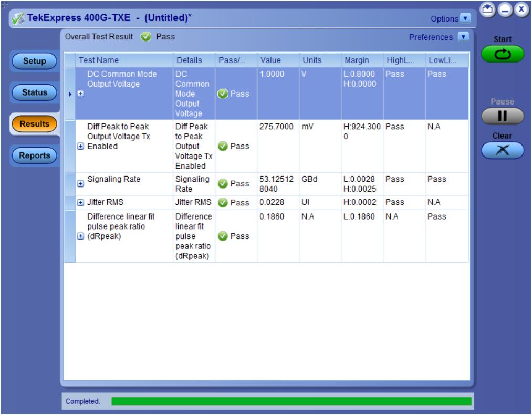Sort by Test Name column header

pos(124,60)
